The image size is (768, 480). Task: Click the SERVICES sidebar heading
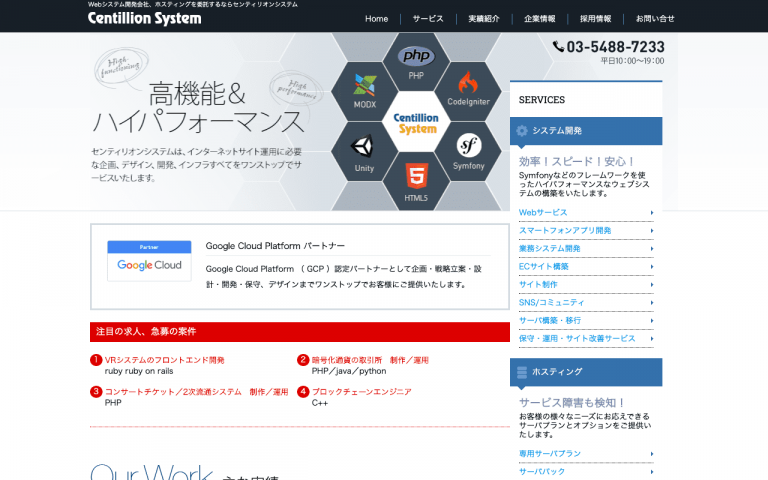(x=542, y=100)
